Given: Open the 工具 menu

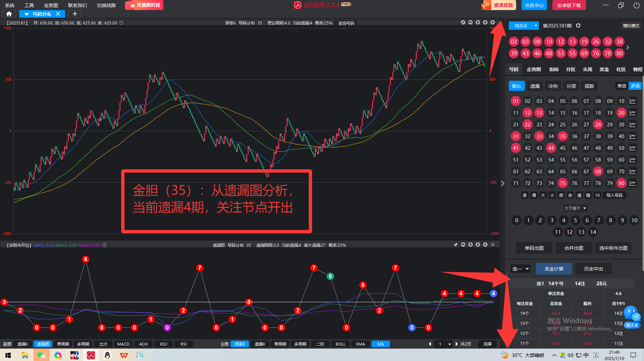Looking at the screenshot, I should [29, 5].
